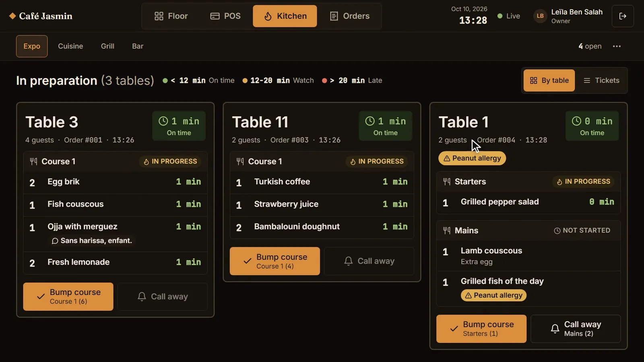This screenshot has height=362, width=644.
Task: Select the Grilled pepper salad item
Action: click(x=528, y=202)
